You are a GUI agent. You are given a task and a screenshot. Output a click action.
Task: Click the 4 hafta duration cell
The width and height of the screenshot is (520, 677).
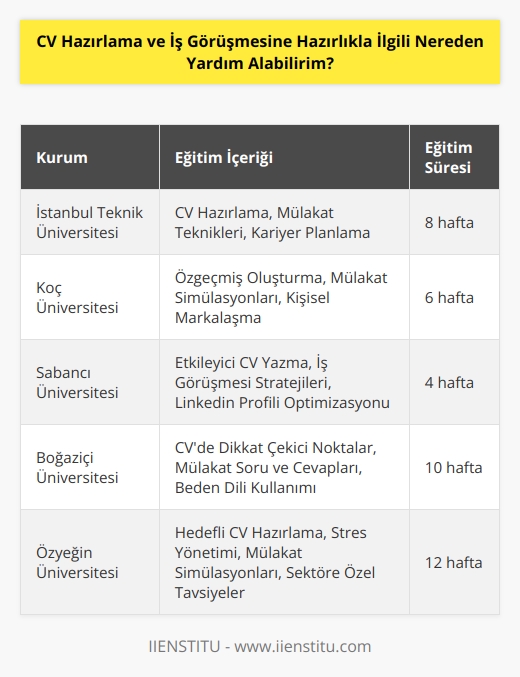point(454,382)
